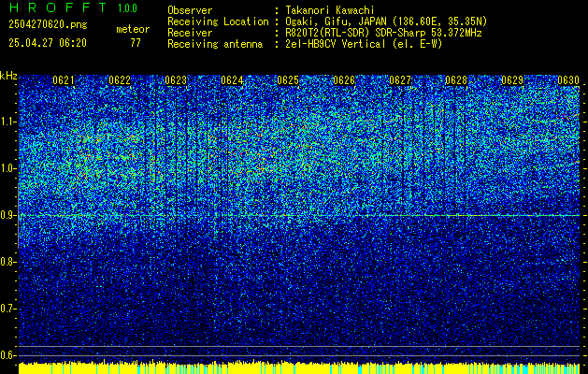
Task: Click the 0621 time marker
Action: 64,80
